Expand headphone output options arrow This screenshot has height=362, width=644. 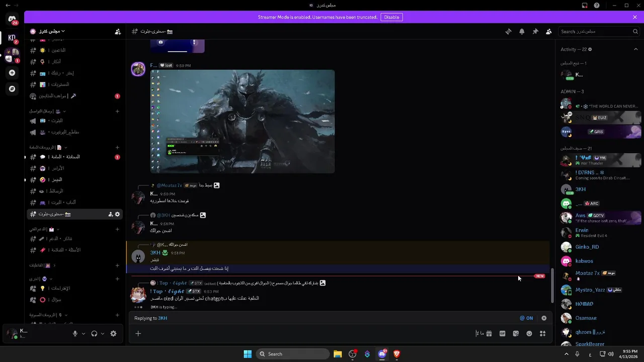click(x=103, y=333)
